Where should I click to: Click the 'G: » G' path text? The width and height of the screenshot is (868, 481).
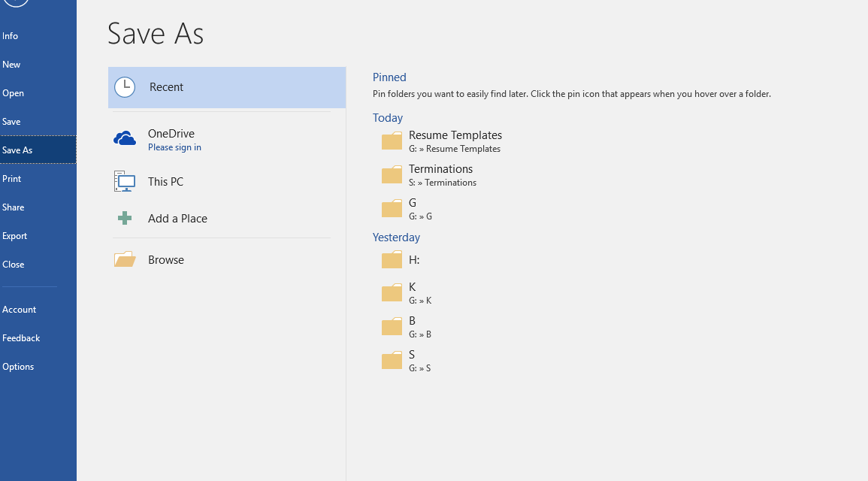pyautogui.click(x=420, y=216)
